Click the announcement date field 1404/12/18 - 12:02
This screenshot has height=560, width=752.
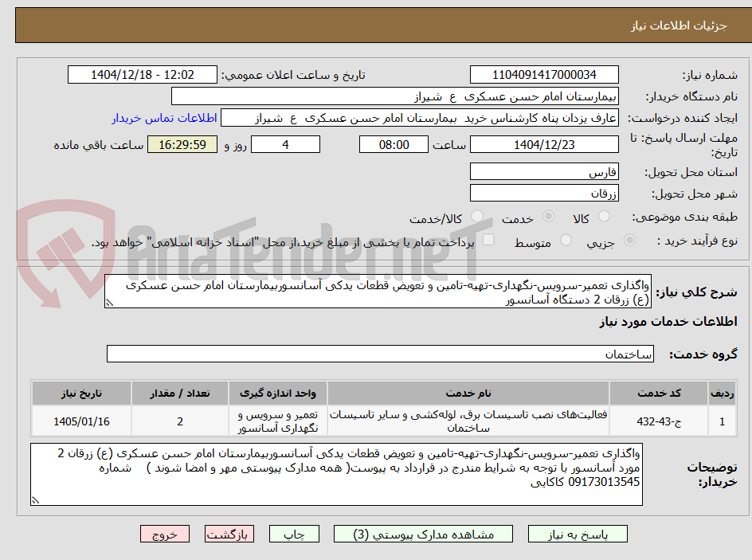point(143,75)
